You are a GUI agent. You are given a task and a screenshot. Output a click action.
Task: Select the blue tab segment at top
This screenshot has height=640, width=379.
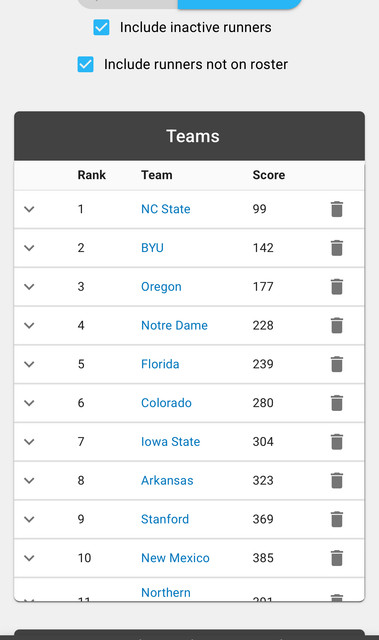click(240, 4)
